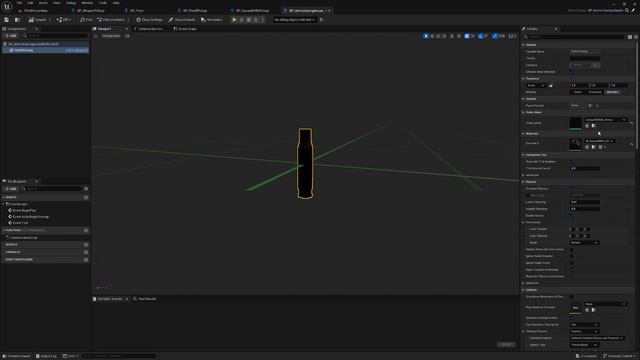Open Collision Presets dropdown

[x=584, y=331]
